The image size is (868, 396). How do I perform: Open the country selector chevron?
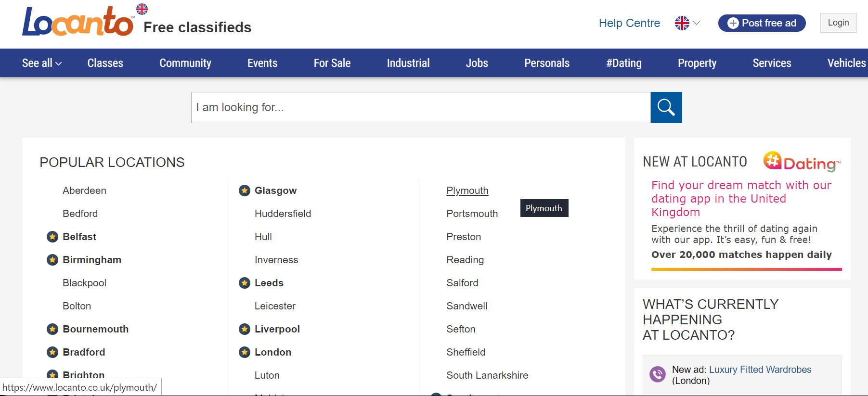696,23
